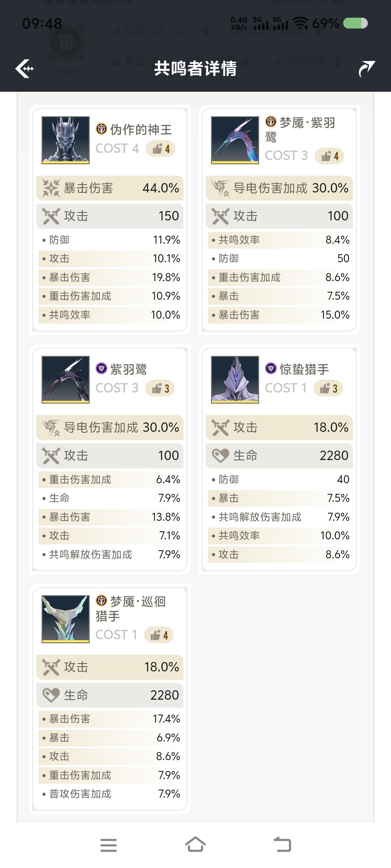Select 暴击伤害 44.0% main stat row
Image resolution: width=391 pixels, height=868 pixels.
tap(110, 188)
